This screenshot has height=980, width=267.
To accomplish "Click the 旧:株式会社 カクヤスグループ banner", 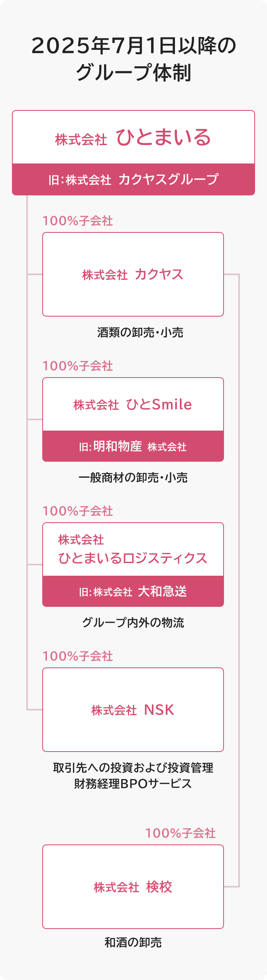I will [133, 179].
